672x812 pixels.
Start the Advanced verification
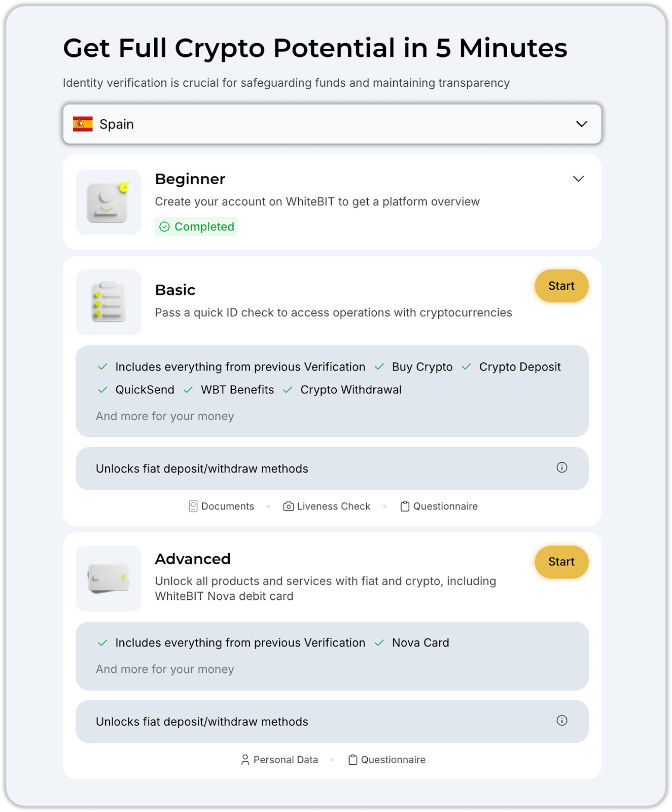(561, 562)
